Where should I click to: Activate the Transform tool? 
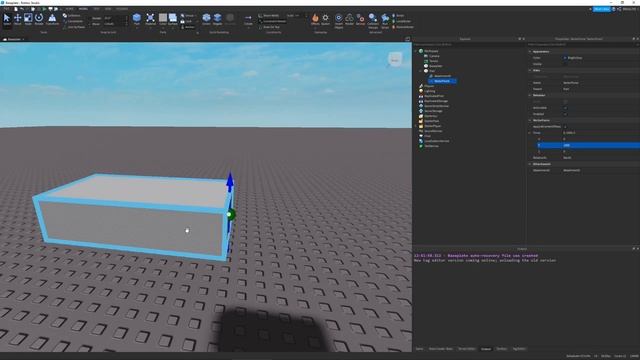pos(52,19)
